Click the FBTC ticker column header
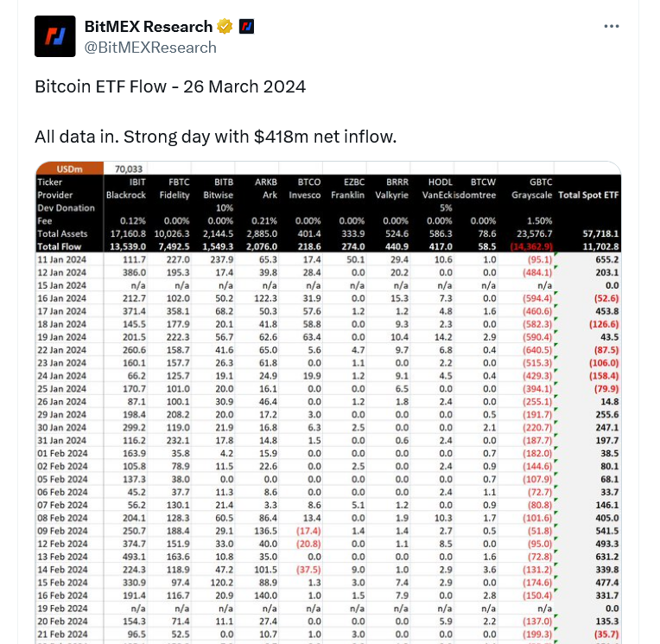This screenshot has height=644, width=660. click(177, 182)
